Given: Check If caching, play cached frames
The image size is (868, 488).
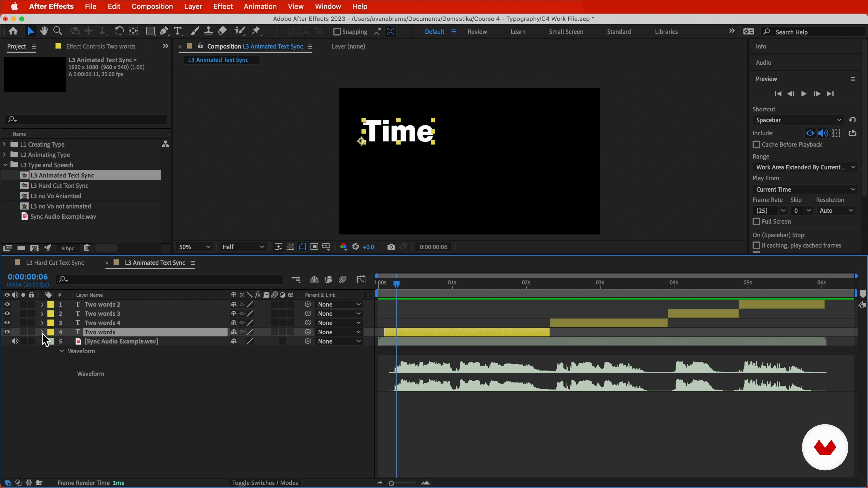Looking at the screenshot, I should pos(756,246).
